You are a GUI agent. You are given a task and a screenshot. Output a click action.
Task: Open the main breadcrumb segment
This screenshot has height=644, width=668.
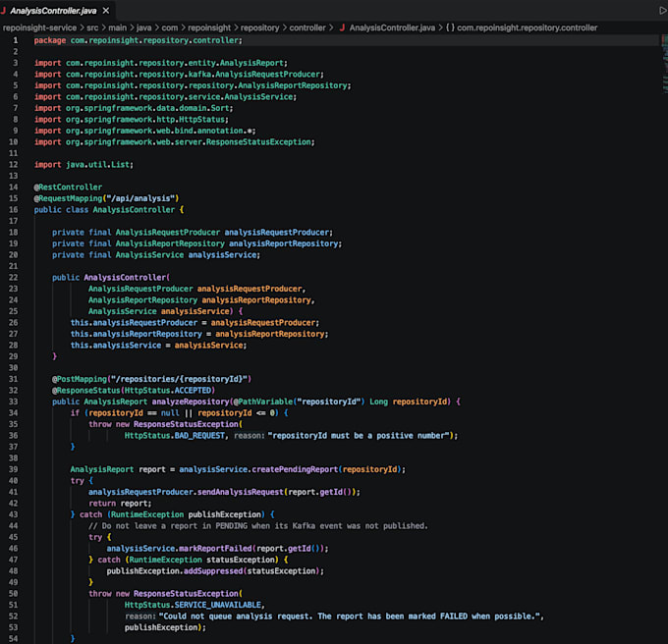[x=117, y=27]
